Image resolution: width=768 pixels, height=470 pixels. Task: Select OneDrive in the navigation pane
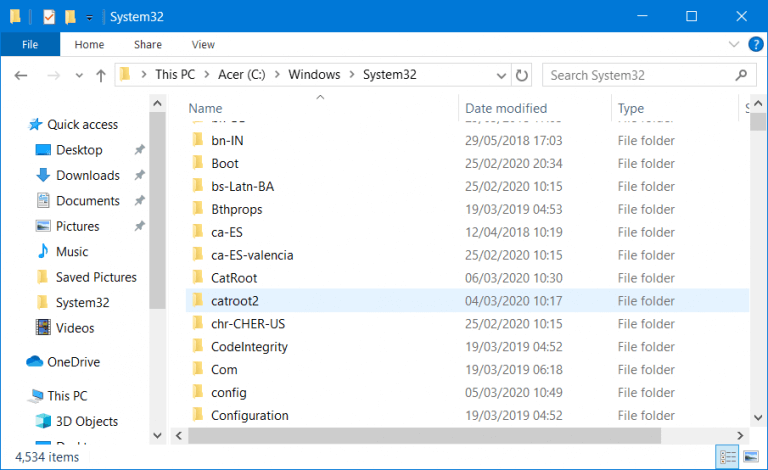point(73,362)
